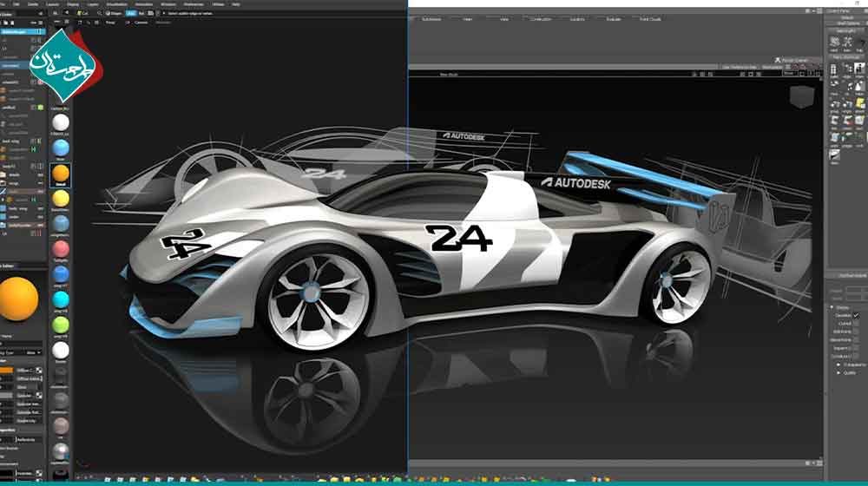Open the Preferences menu
Image resolution: width=868 pixels, height=486 pixels.
pos(194,3)
